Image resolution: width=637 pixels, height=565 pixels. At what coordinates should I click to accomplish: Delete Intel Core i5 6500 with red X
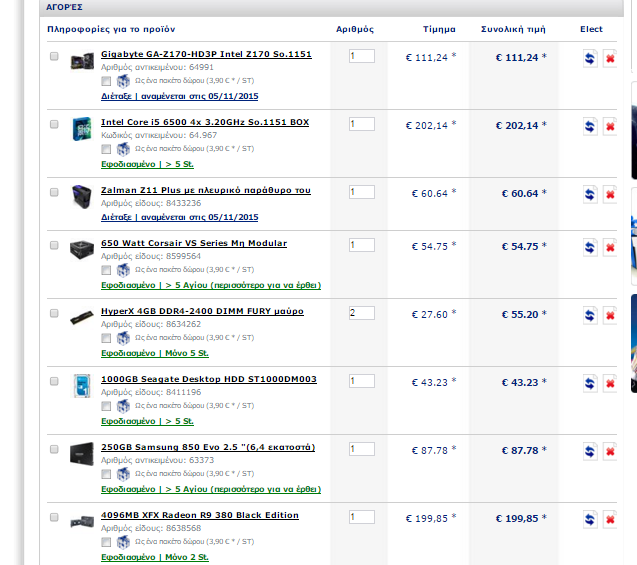610,127
